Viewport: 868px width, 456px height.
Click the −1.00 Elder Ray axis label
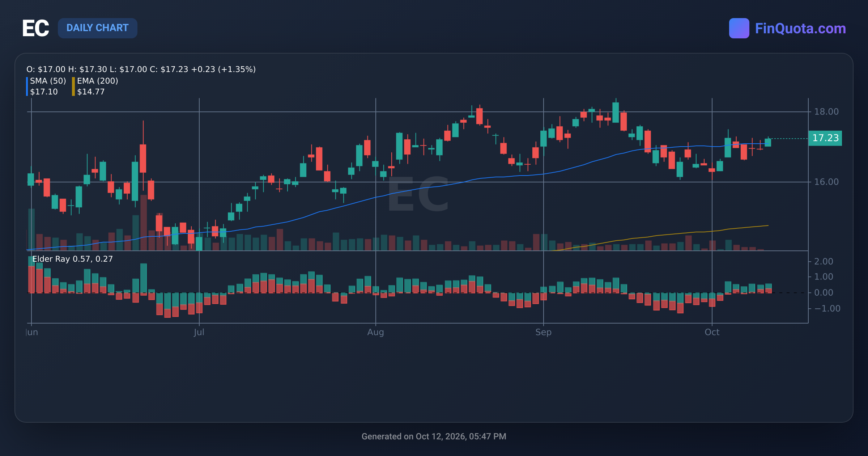tap(827, 308)
